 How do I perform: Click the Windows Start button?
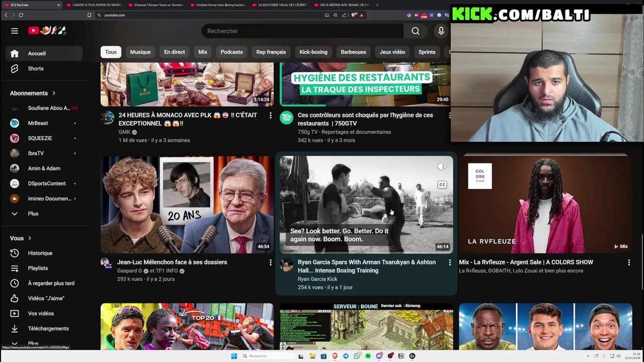(234, 356)
